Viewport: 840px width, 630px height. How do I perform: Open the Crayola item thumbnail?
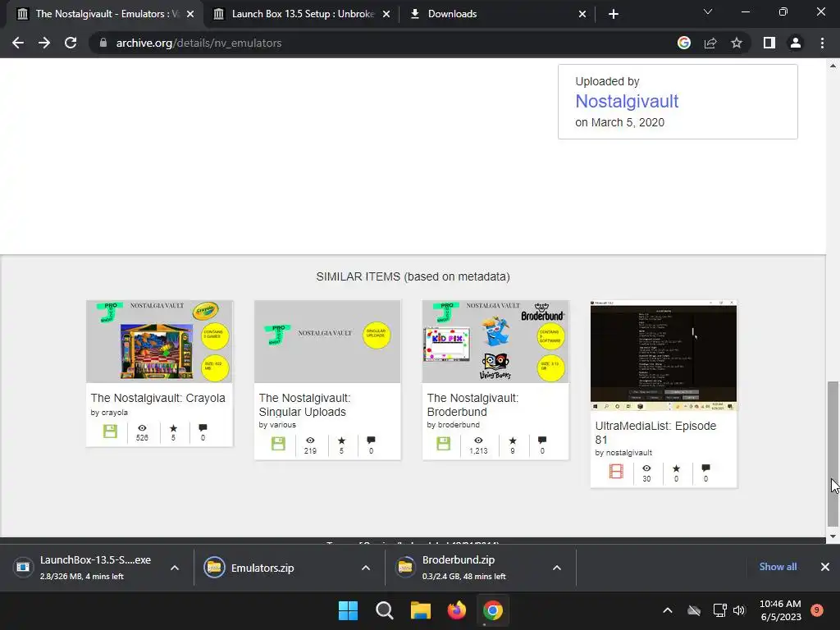pos(159,341)
